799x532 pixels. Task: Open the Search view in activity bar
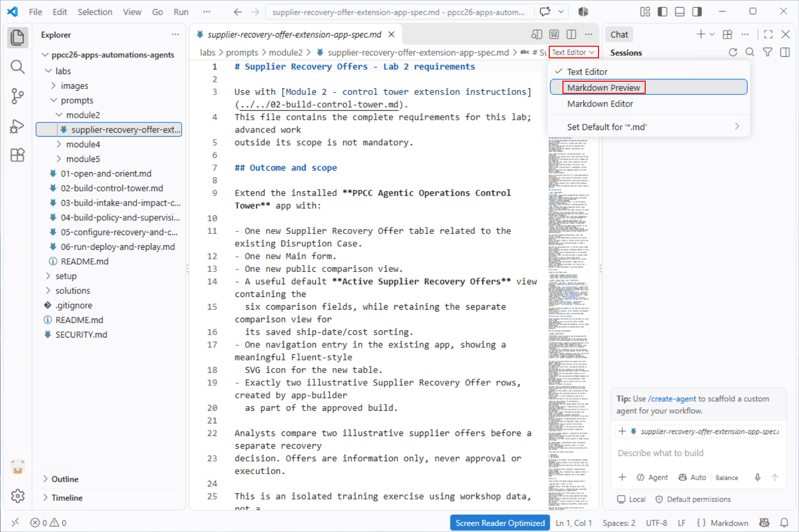point(17,66)
